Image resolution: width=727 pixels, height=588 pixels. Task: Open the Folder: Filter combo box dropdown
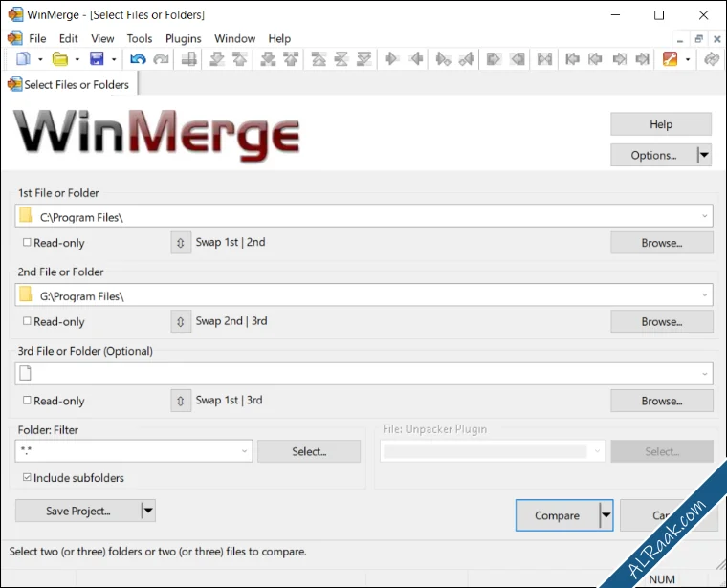pyautogui.click(x=244, y=451)
